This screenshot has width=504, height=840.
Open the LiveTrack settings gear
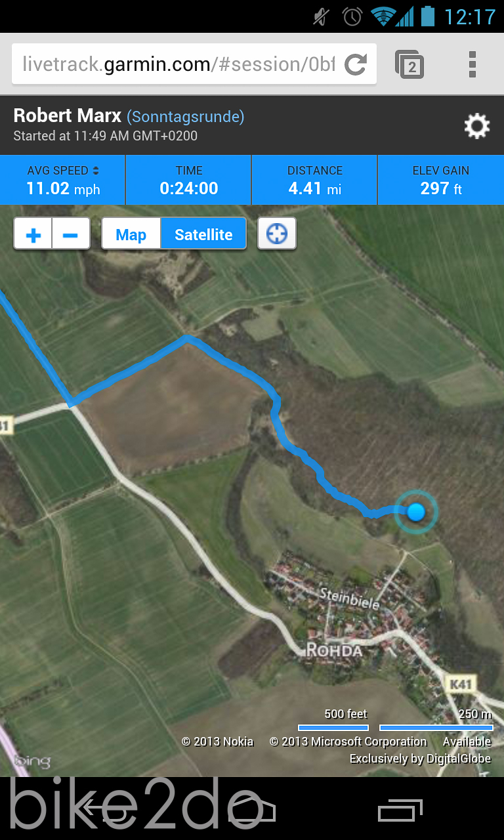click(x=477, y=126)
